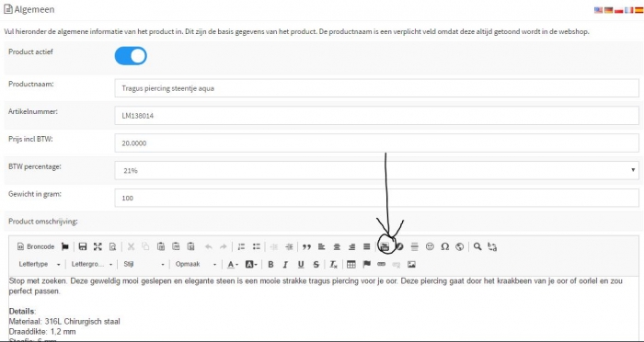The image size is (644, 342).
Task: Toggle bold formatting
Action: 270,265
